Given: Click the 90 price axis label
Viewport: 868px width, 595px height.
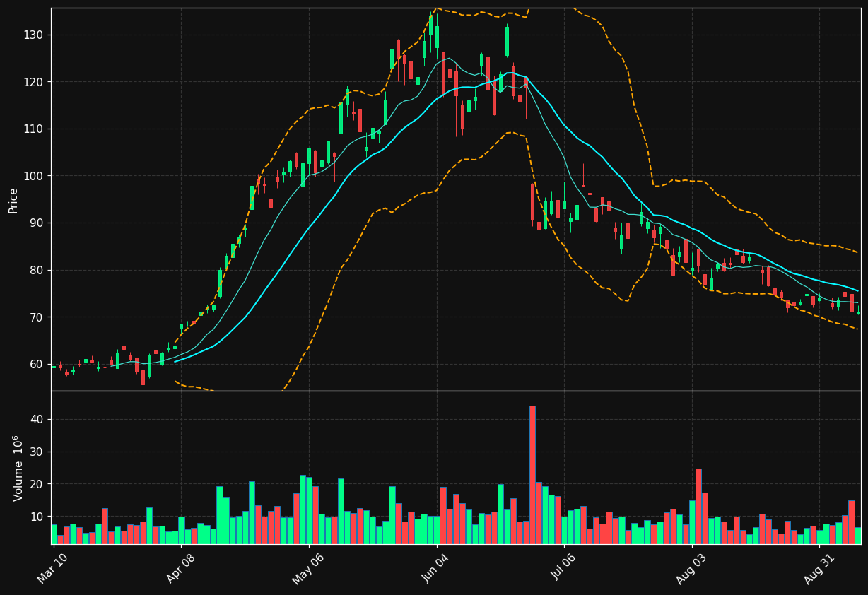Looking at the screenshot, I should pyautogui.click(x=36, y=223).
